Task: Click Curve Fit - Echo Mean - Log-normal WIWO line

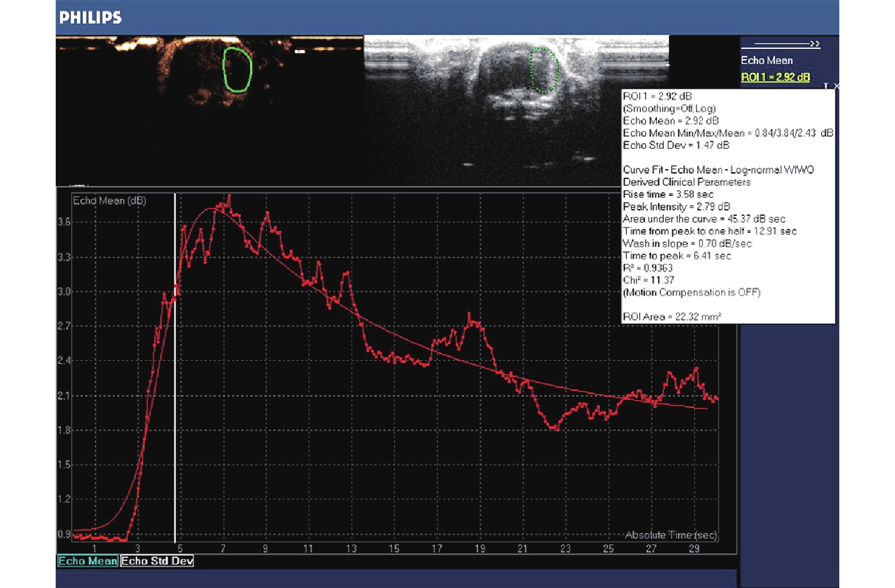Action: coord(718,170)
